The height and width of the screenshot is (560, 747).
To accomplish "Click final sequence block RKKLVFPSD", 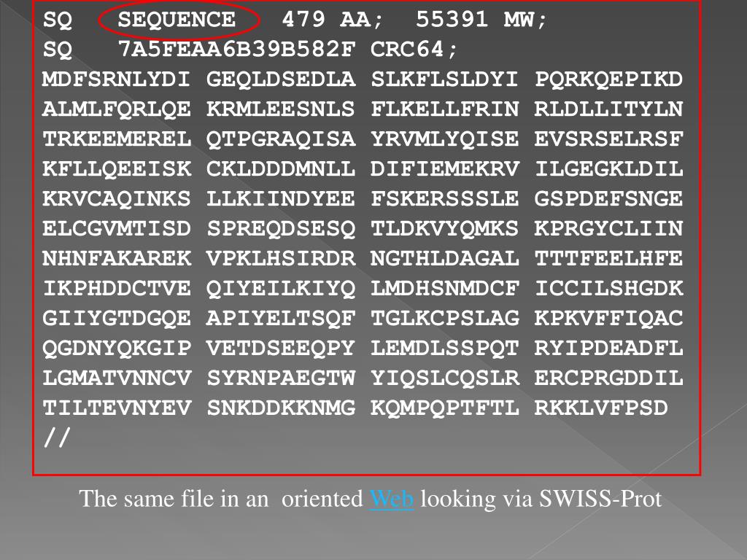I will pos(601,408).
